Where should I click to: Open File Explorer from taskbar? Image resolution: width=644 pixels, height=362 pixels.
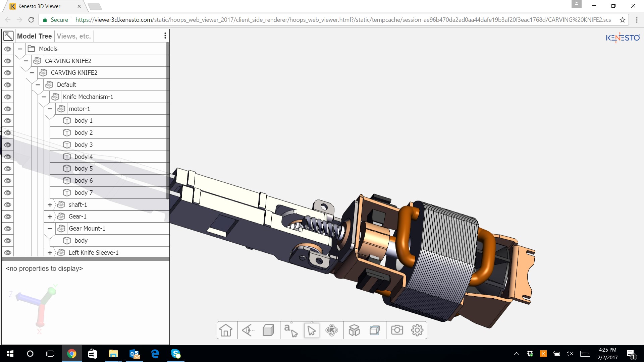[x=113, y=354]
